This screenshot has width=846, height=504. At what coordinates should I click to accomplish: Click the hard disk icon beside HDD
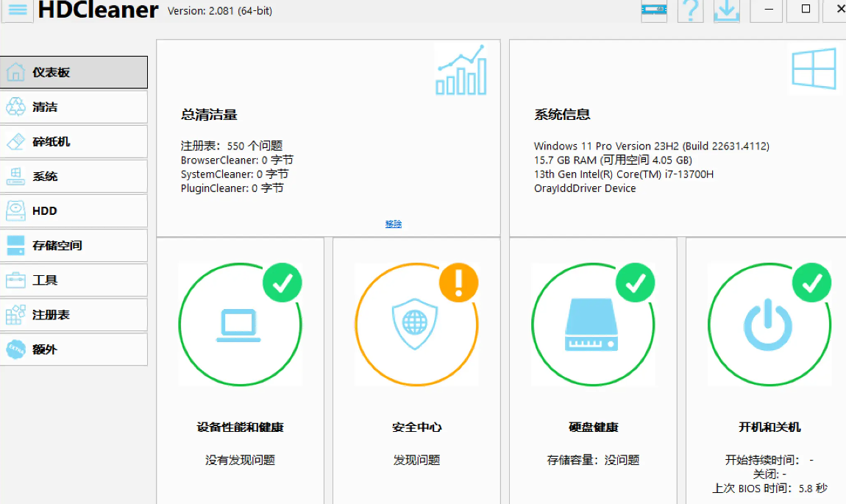15,211
